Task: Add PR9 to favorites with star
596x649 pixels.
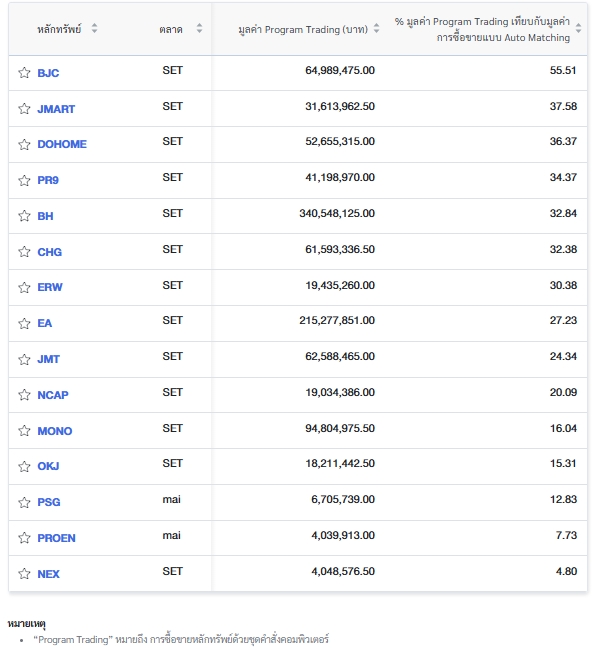Action: (24, 180)
